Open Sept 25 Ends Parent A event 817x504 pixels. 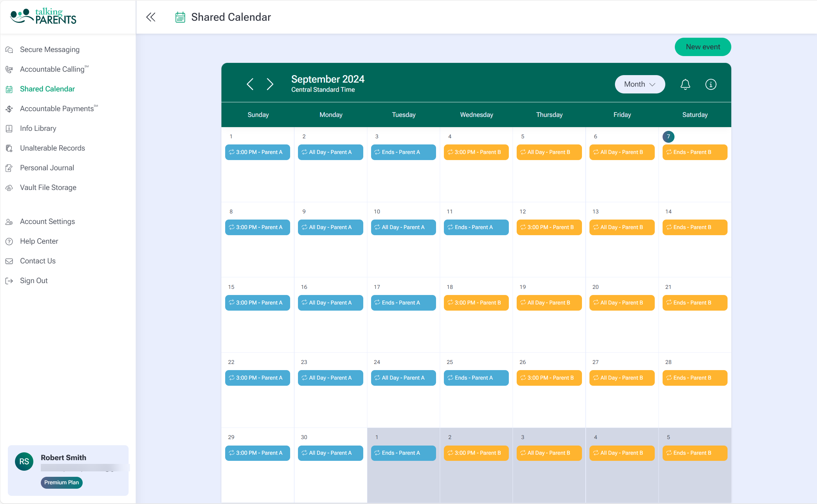476,378
